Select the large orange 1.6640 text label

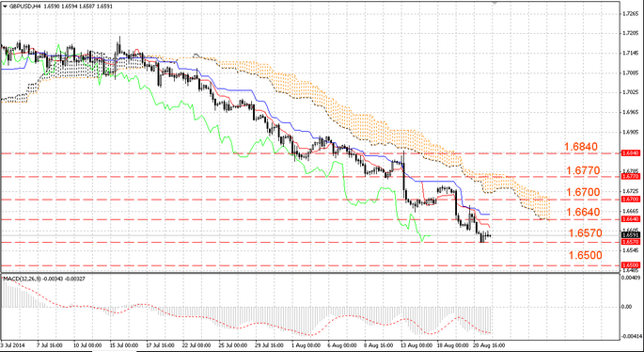tap(583, 212)
